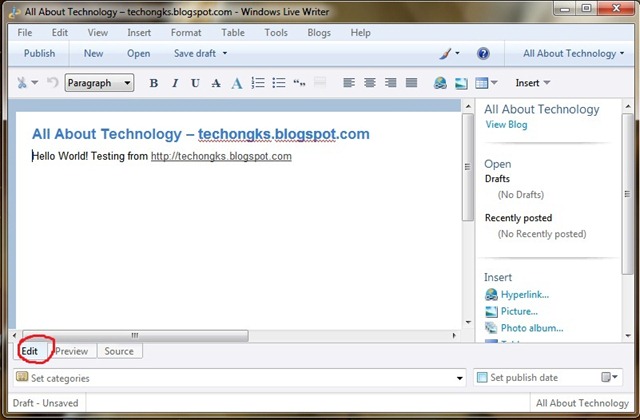Viewport: 640px width, 420px height.
Task: Click the New post button
Action: (x=93, y=53)
